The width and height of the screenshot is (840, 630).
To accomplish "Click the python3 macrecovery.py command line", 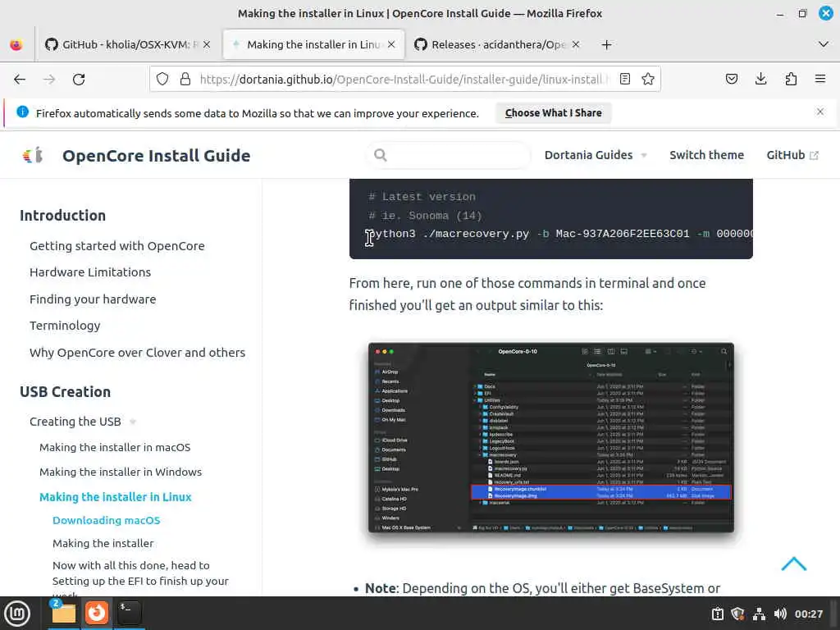I will pyautogui.click(x=559, y=234).
